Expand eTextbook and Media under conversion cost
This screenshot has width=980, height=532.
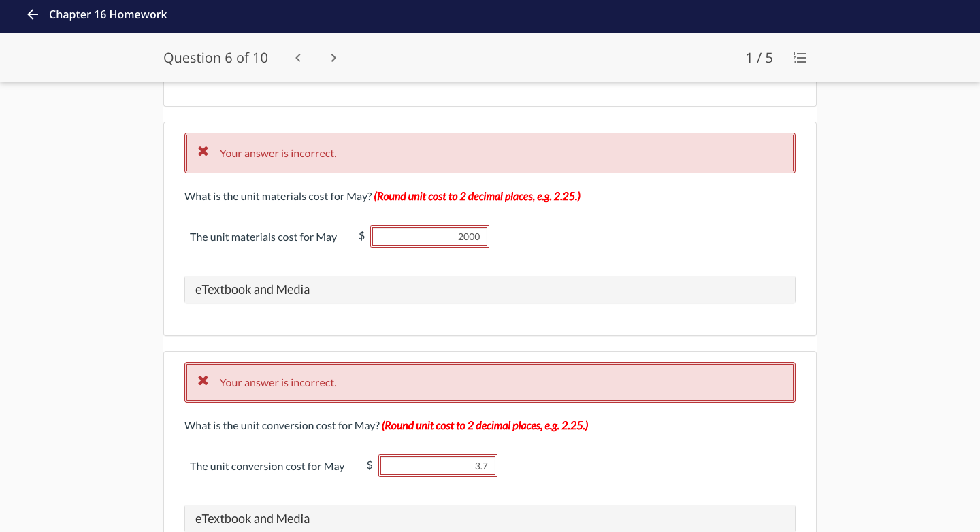tap(490, 518)
